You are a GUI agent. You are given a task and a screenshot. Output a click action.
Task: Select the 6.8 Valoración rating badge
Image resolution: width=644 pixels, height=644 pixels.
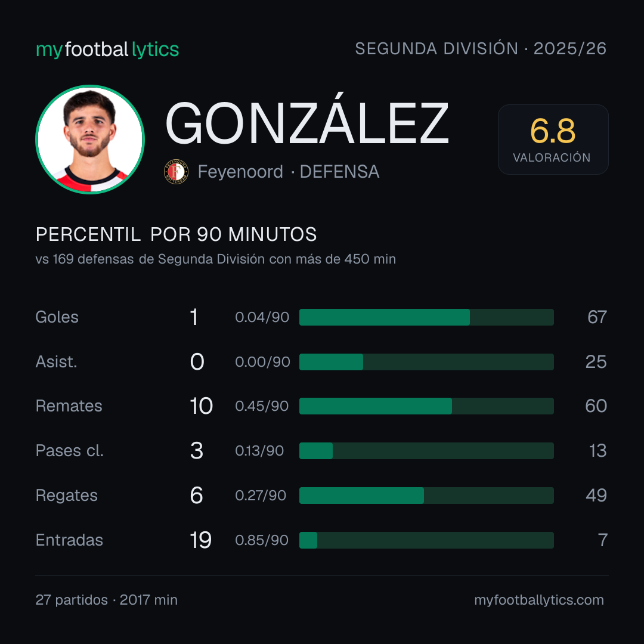pos(553,139)
